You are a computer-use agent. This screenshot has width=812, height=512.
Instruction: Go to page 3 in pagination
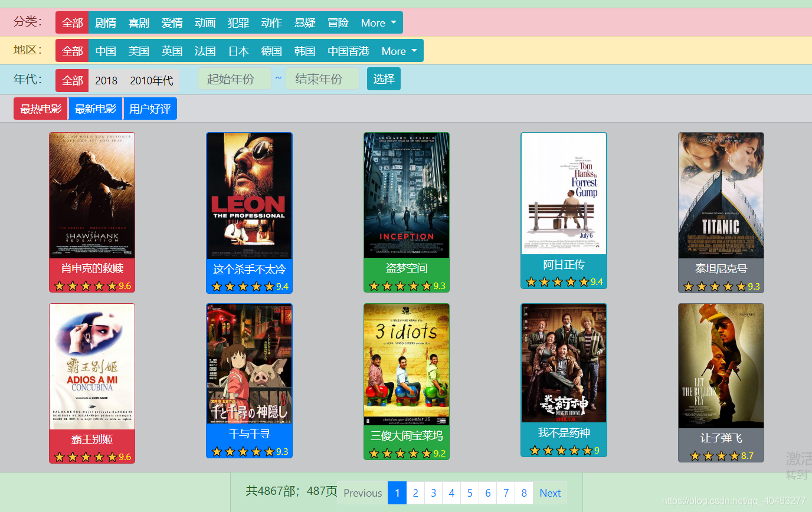point(434,493)
